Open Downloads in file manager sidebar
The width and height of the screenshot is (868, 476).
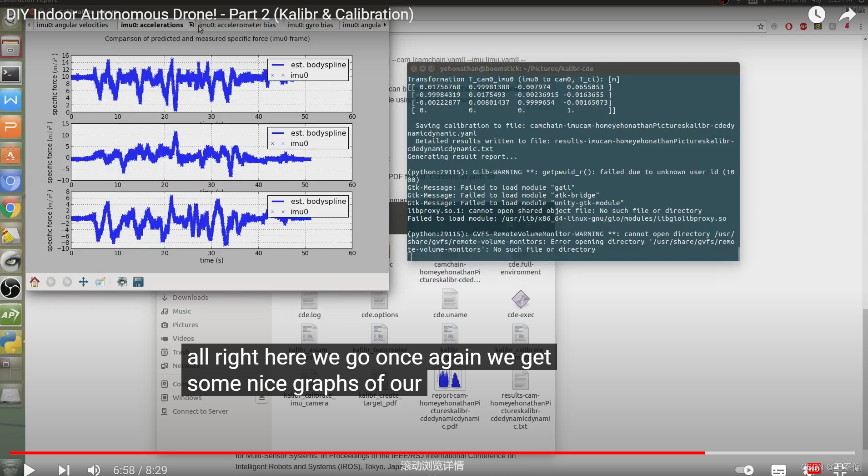pos(190,298)
